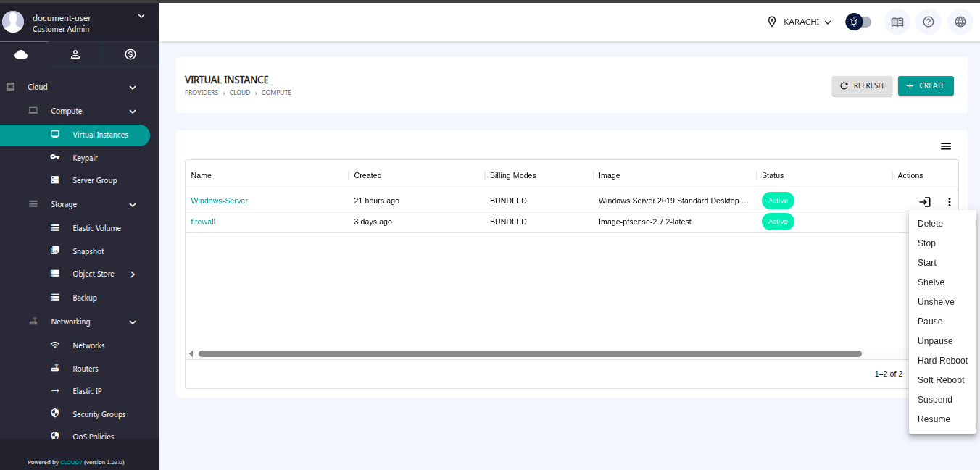Screen dimensions: 980x470
Task: Open the firewall instance link
Action: pyautogui.click(x=203, y=222)
